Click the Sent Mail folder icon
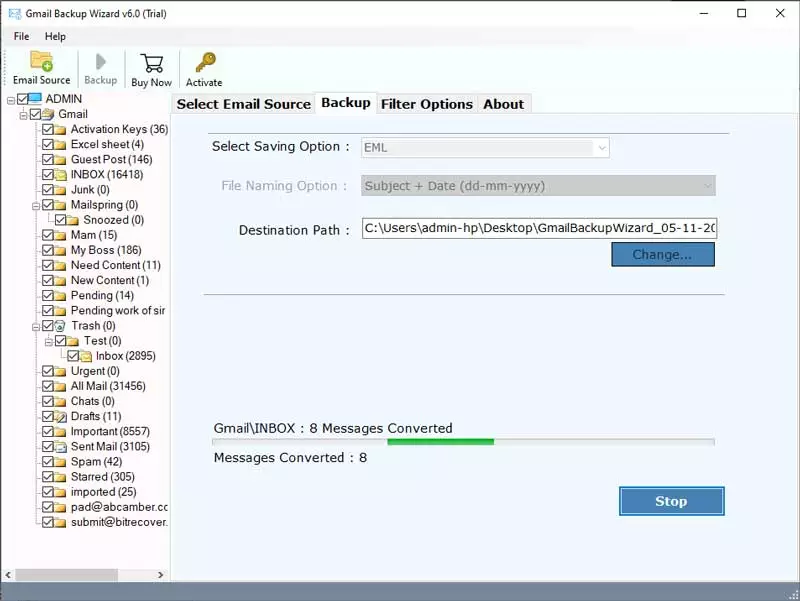Viewport: 800px width, 601px height. point(60,447)
